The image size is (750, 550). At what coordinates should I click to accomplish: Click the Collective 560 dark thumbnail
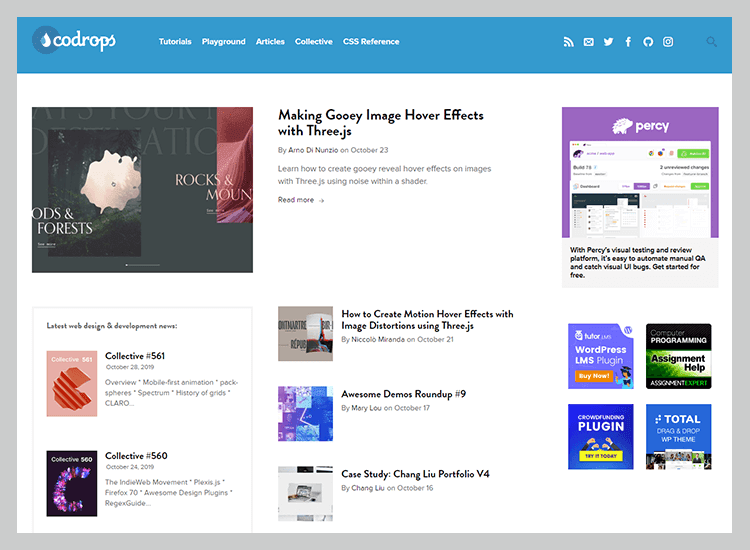tap(72, 484)
